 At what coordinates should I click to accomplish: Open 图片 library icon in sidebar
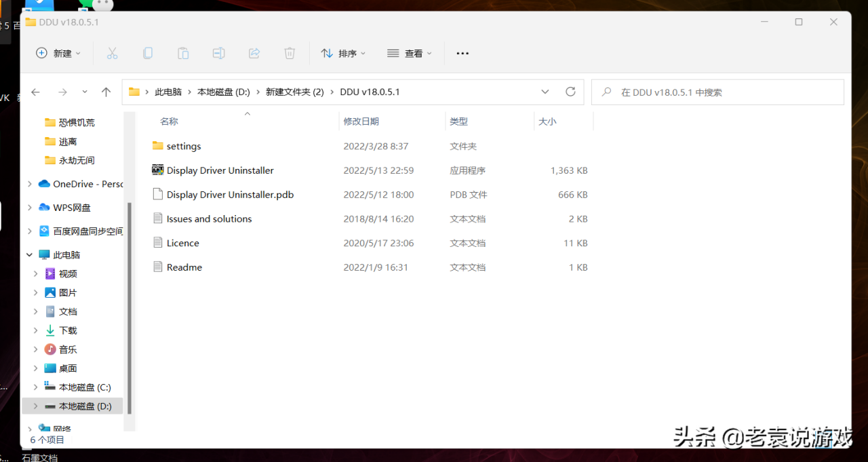pos(50,292)
